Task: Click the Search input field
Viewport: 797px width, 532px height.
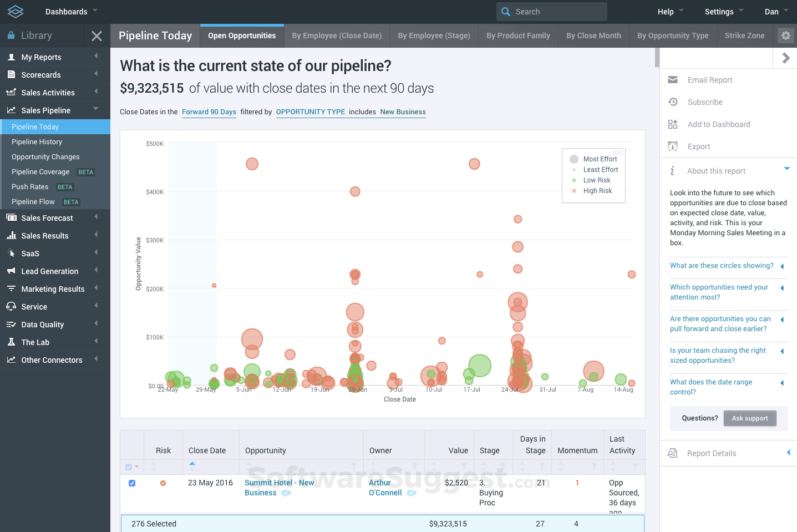Action: (x=557, y=12)
